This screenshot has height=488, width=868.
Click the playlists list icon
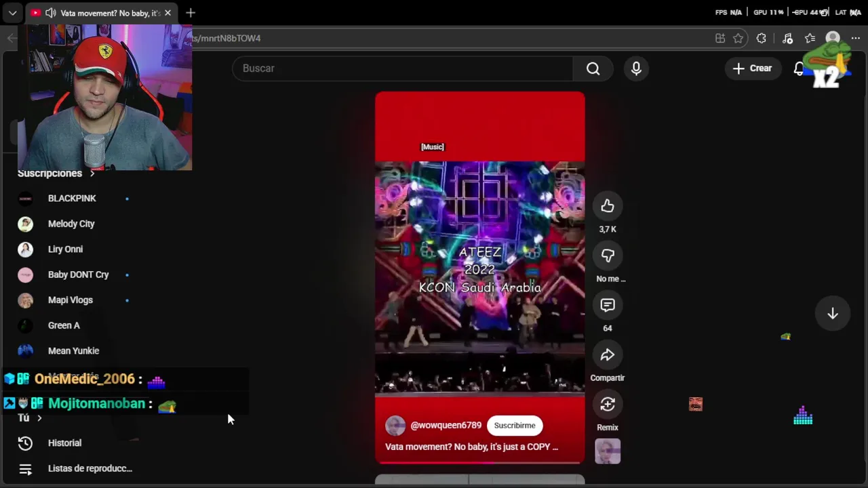[x=25, y=469]
